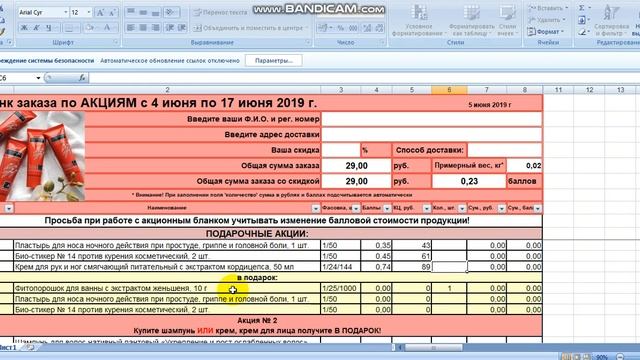Toggle bold formatting (Ж)

[24, 28]
